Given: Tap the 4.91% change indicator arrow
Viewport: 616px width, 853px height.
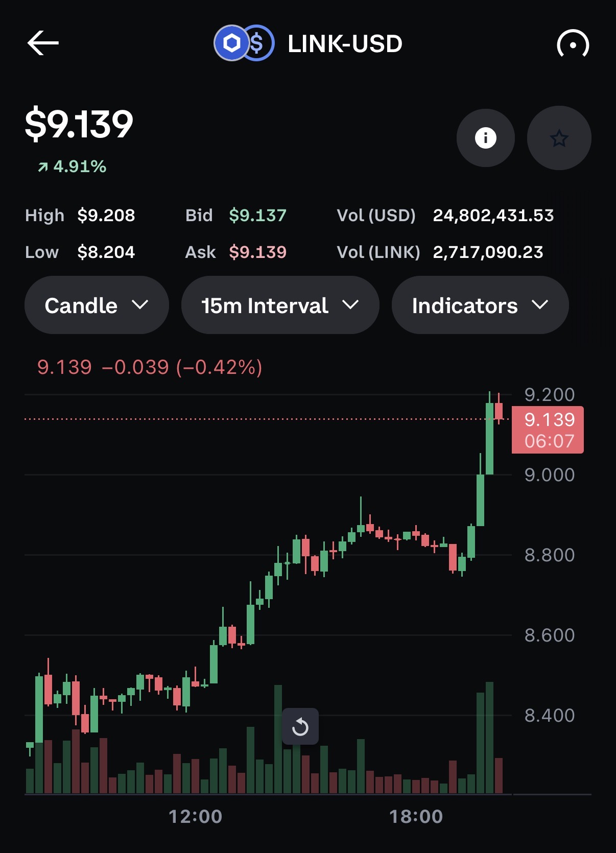Looking at the screenshot, I should (x=43, y=167).
